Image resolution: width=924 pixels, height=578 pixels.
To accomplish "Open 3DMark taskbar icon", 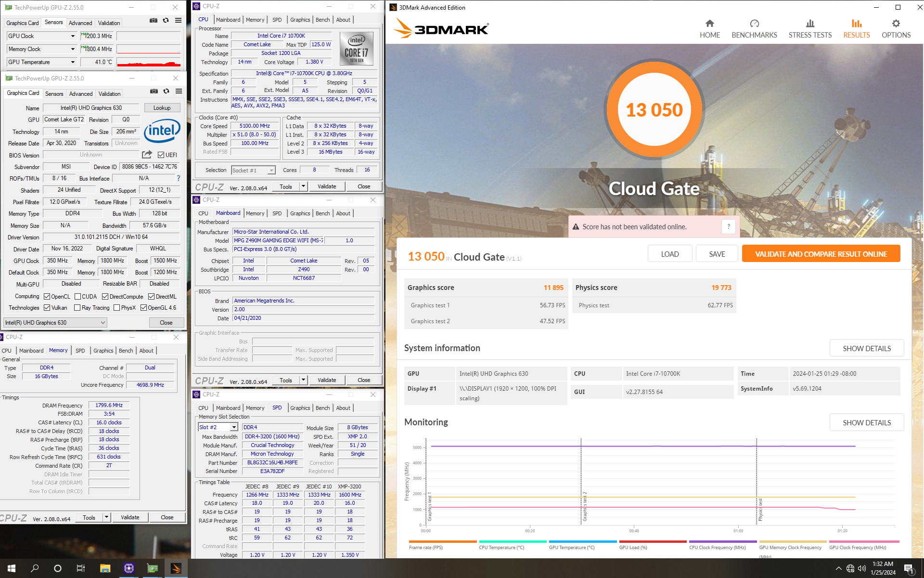I will (176, 568).
